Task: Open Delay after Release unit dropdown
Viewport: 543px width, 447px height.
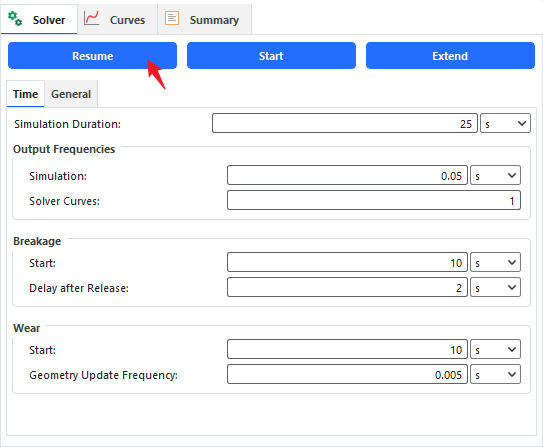Action: pyautogui.click(x=495, y=287)
